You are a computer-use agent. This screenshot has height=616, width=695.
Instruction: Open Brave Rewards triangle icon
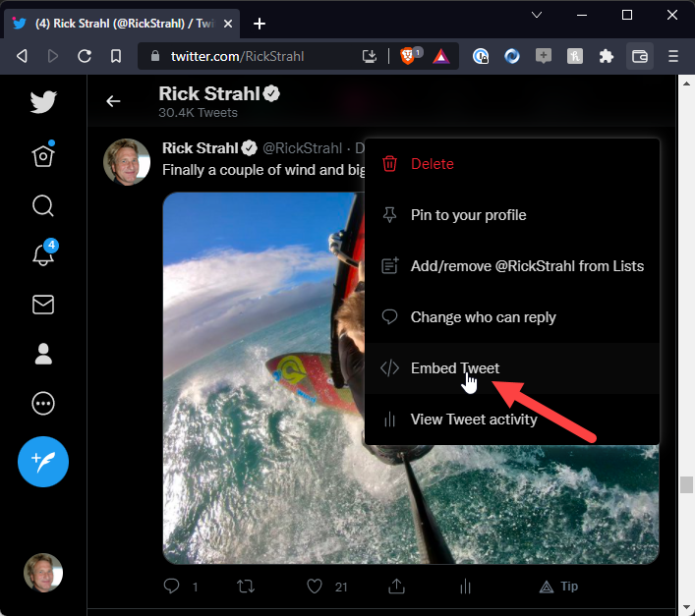pos(441,56)
